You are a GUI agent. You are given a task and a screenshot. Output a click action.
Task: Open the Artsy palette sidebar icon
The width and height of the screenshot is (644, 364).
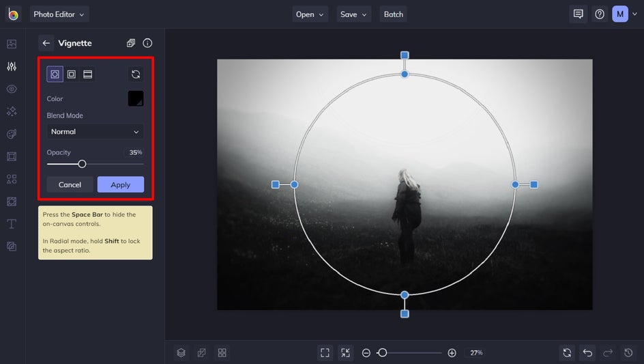tap(12, 134)
